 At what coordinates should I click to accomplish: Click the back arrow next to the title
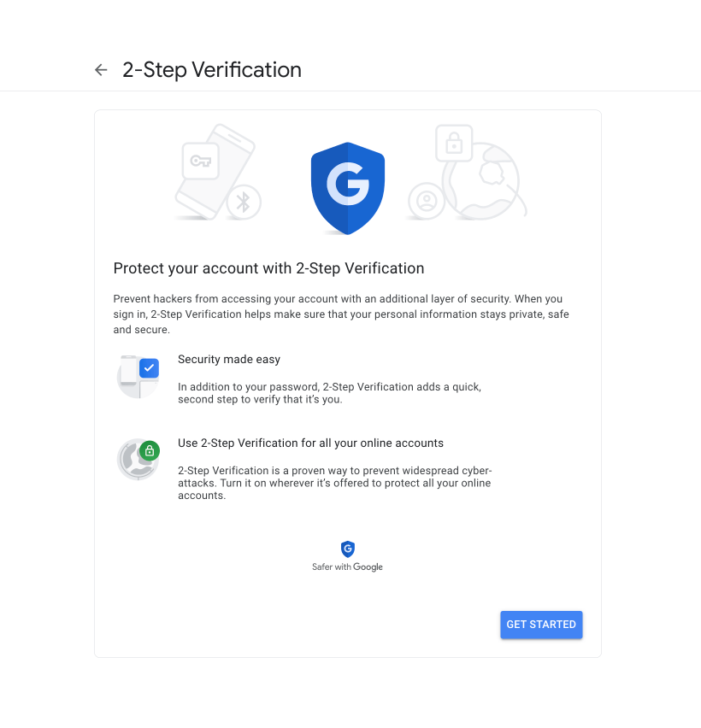[x=101, y=70]
